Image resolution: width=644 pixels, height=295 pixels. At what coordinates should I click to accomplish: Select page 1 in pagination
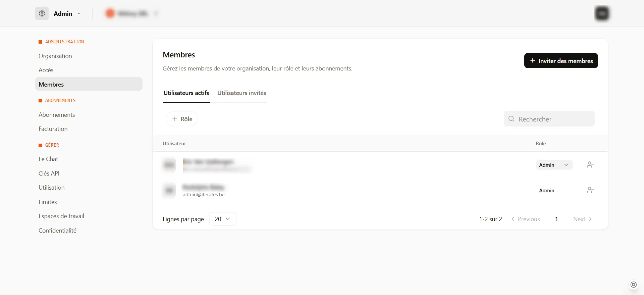click(x=556, y=219)
